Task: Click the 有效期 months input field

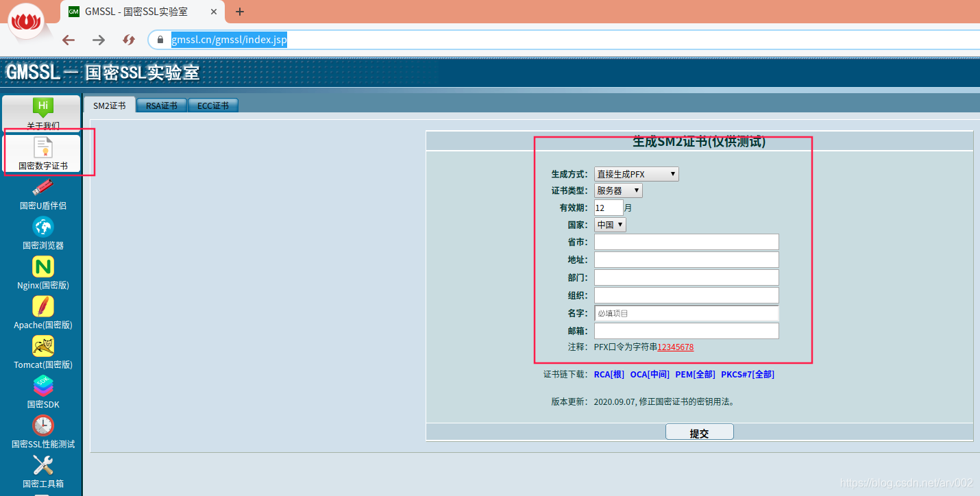Action: click(609, 208)
